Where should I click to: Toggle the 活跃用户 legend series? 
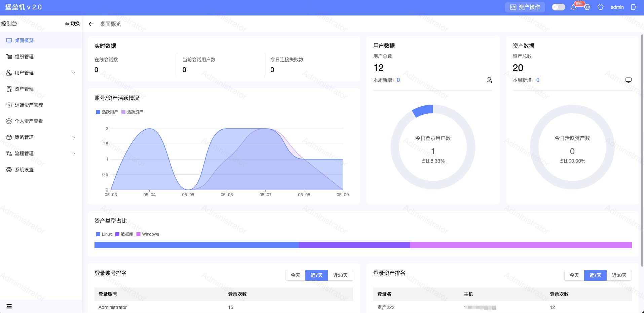[107, 112]
